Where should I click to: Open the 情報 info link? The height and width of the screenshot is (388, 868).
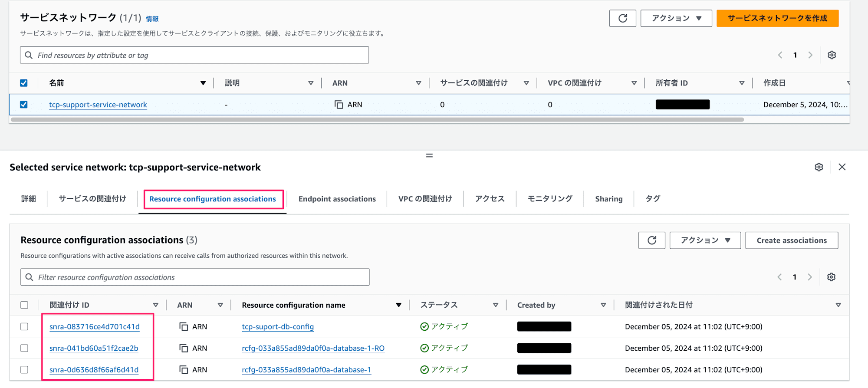coord(152,19)
